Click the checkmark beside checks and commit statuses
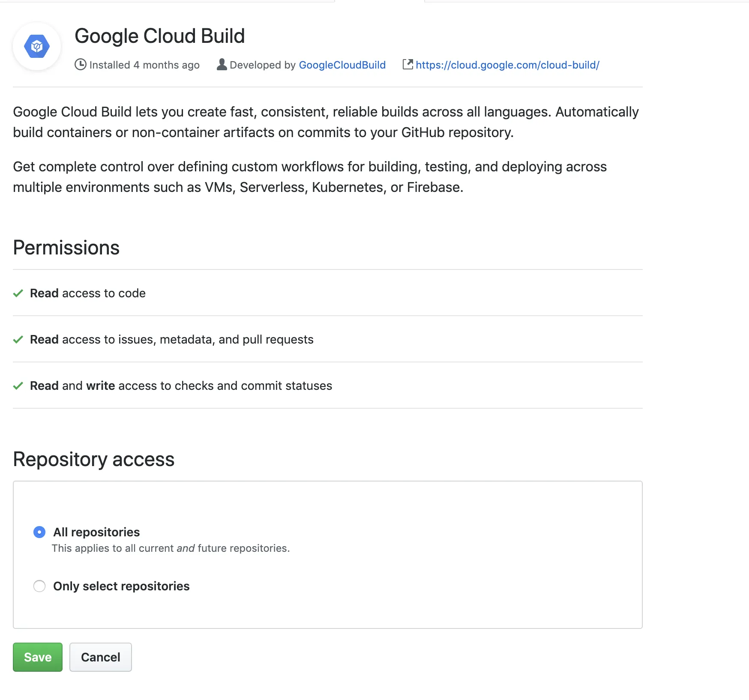 (x=18, y=386)
